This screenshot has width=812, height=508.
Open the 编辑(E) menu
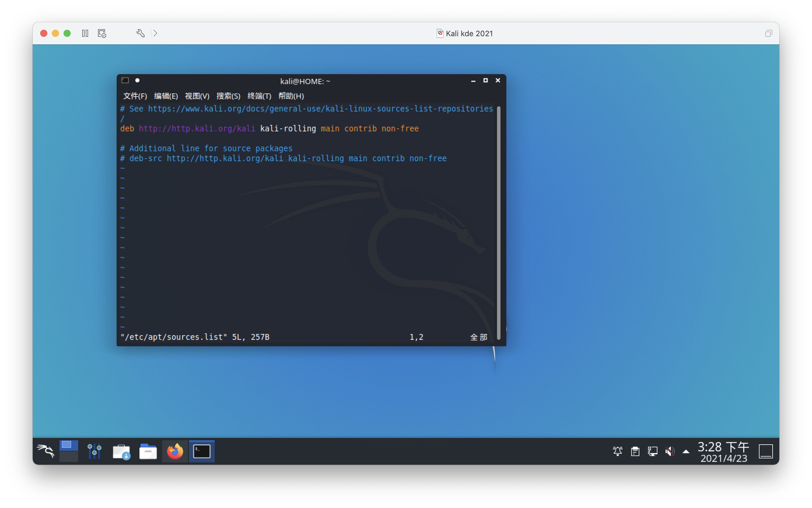(x=166, y=96)
